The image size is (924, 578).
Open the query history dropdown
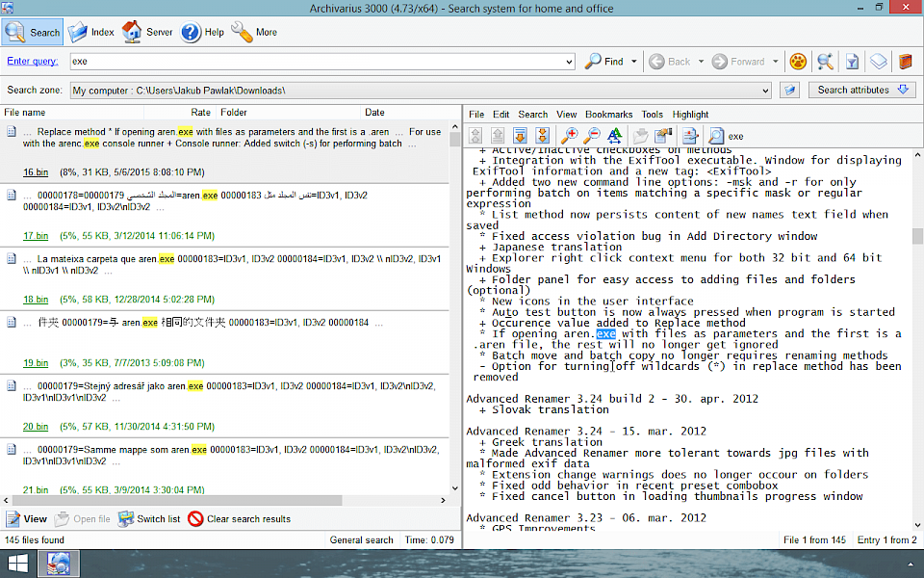tap(569, 62)
